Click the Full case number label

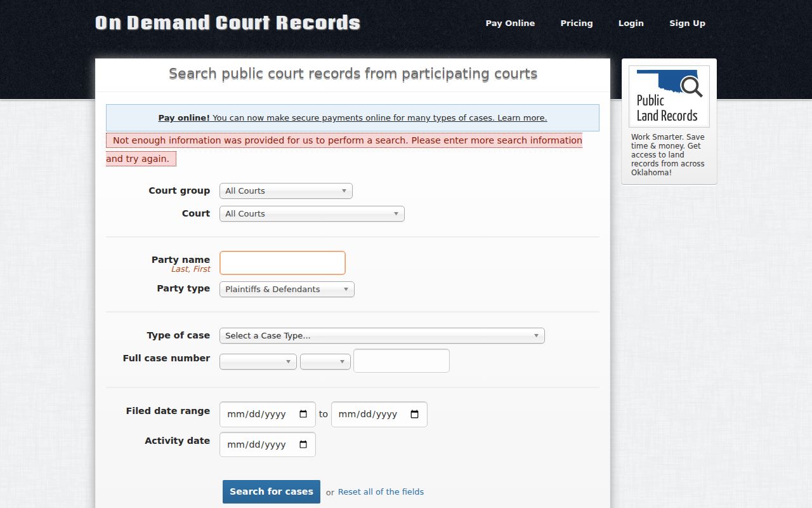pyautogui.click(x=166, y=358)
